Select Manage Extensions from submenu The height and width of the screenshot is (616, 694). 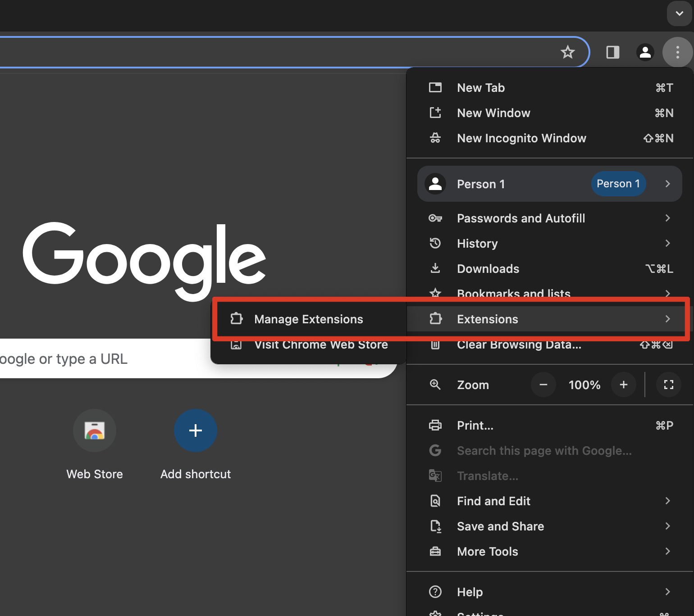pos(308,319)
